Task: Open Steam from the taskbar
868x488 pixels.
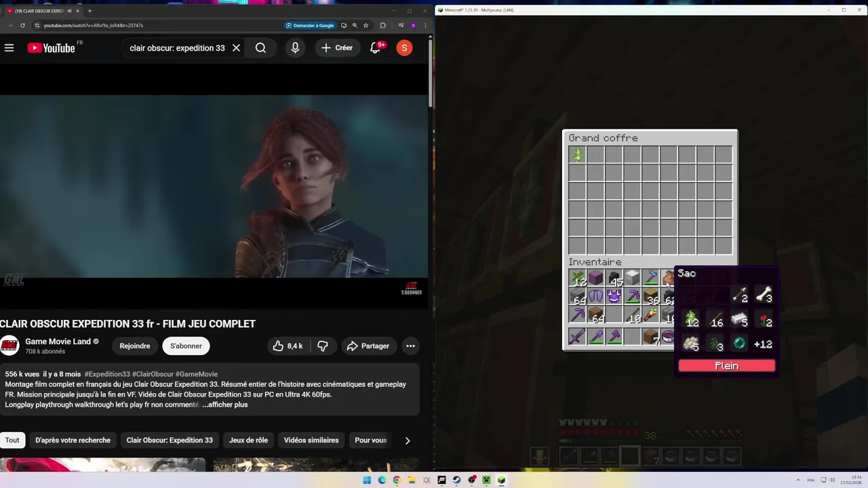Action: (456, 480)
